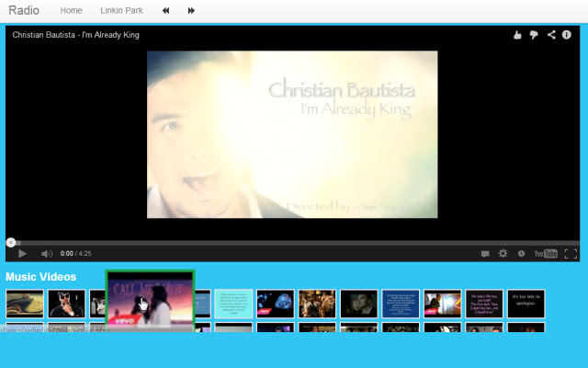
Task: Select the party crowd thumbnail
Action: tap(317, 304)
